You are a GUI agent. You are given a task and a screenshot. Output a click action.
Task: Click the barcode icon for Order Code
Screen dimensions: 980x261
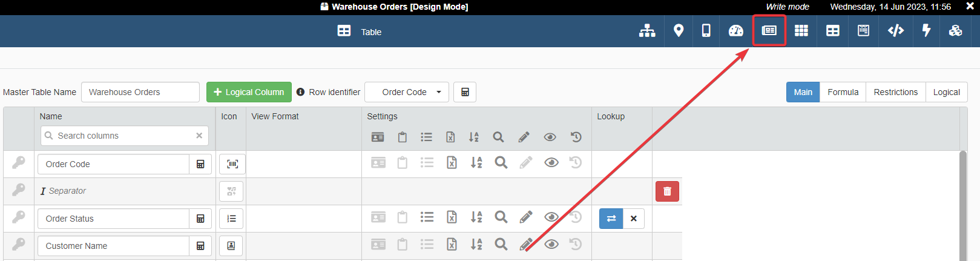pos(232,164)
